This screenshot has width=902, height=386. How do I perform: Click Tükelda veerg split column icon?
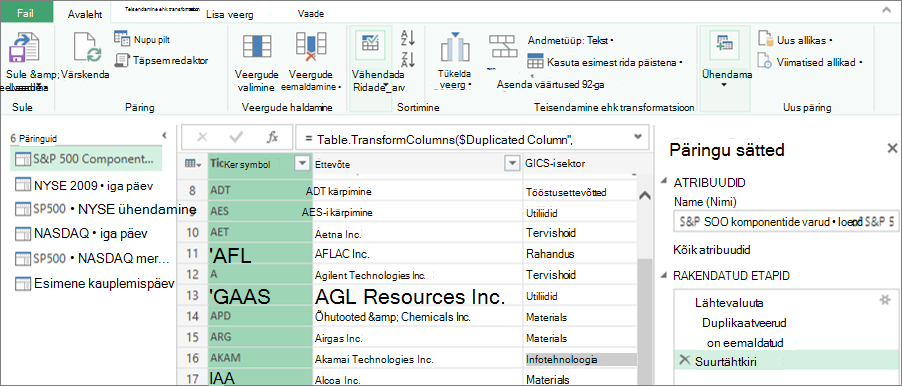[x=455, y=47]
